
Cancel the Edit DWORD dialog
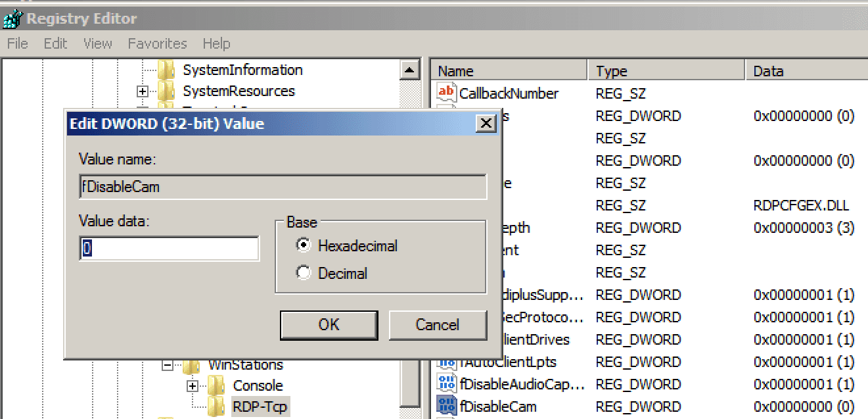click(438, 324)
